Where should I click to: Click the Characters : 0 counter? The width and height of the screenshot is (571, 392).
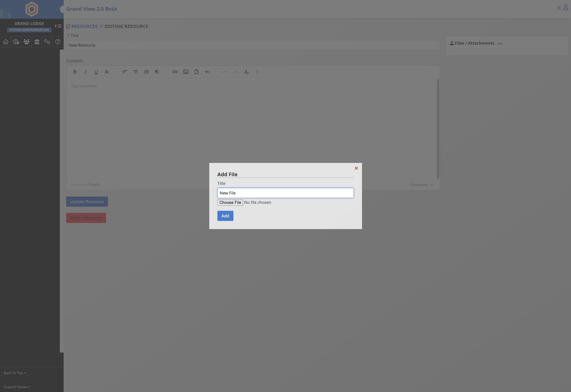tap(422, 185)
